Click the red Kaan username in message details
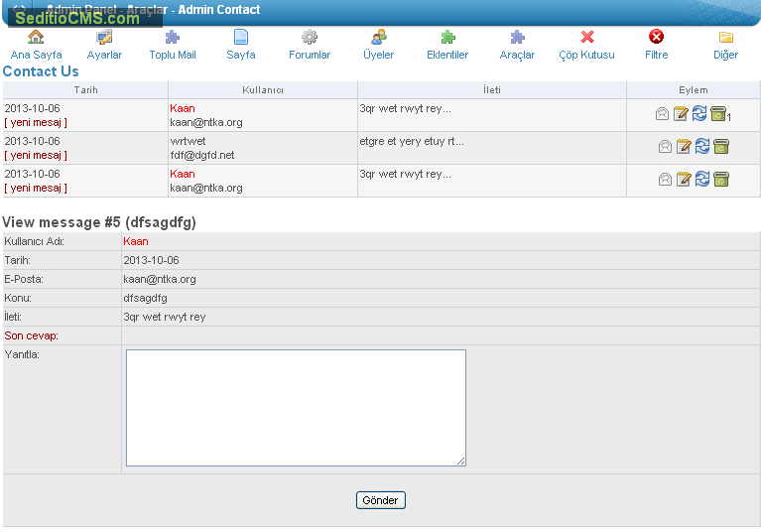This screenshot has width=761, height=532. (x=136, y=241)
